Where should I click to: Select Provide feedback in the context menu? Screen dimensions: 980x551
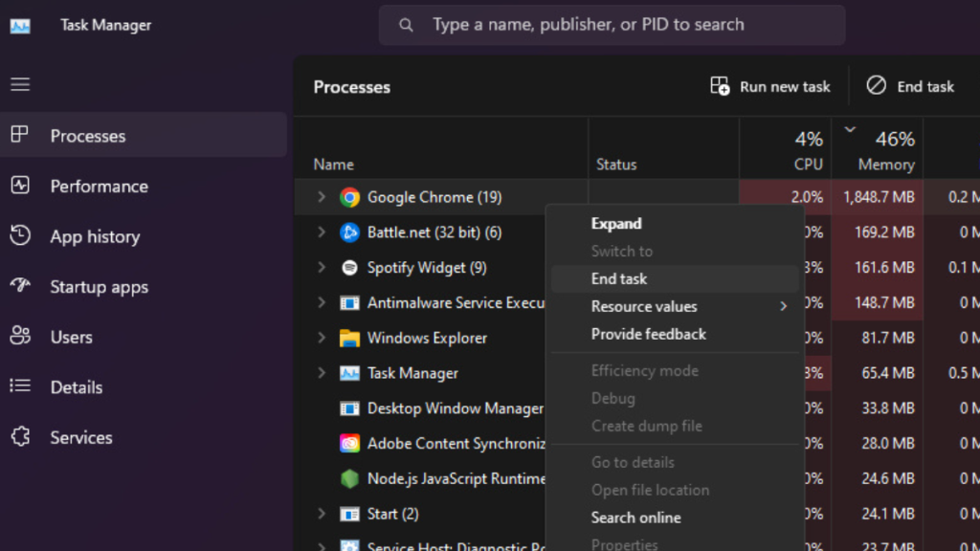(675, 334)
